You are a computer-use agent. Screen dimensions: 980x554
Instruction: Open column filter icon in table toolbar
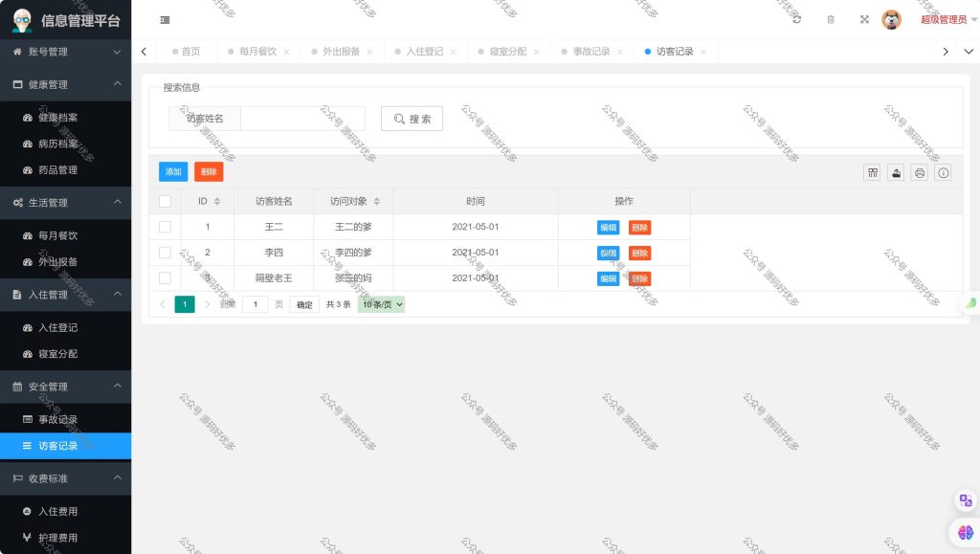click(x=873, y=173)
